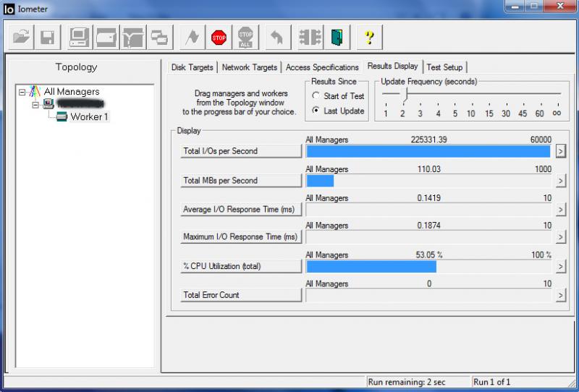Click the Start Network Worker toolbar icon
The height and width of the screenshot is (392, 579).
[133, 38]
